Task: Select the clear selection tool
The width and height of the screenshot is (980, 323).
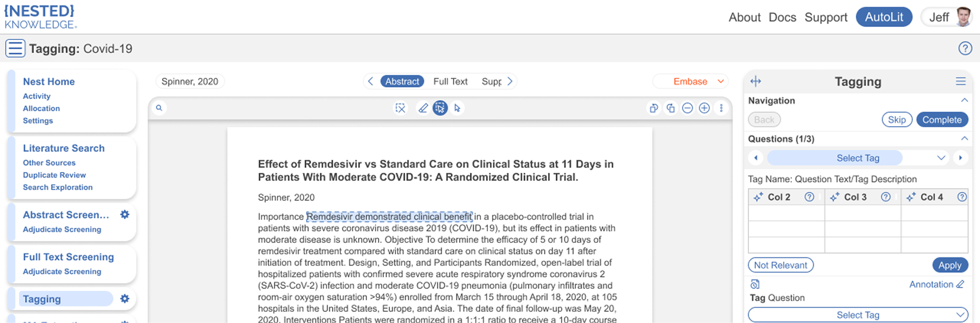Action: [x=401, y=108]
